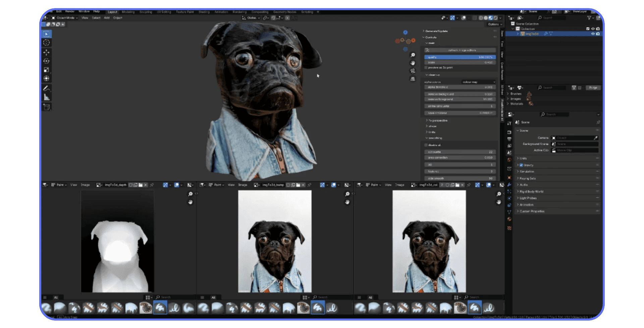The height and width of the screenshot is (328, 644).
Task: Open the alpha source colour map dropdown
Action: (478, 82)
